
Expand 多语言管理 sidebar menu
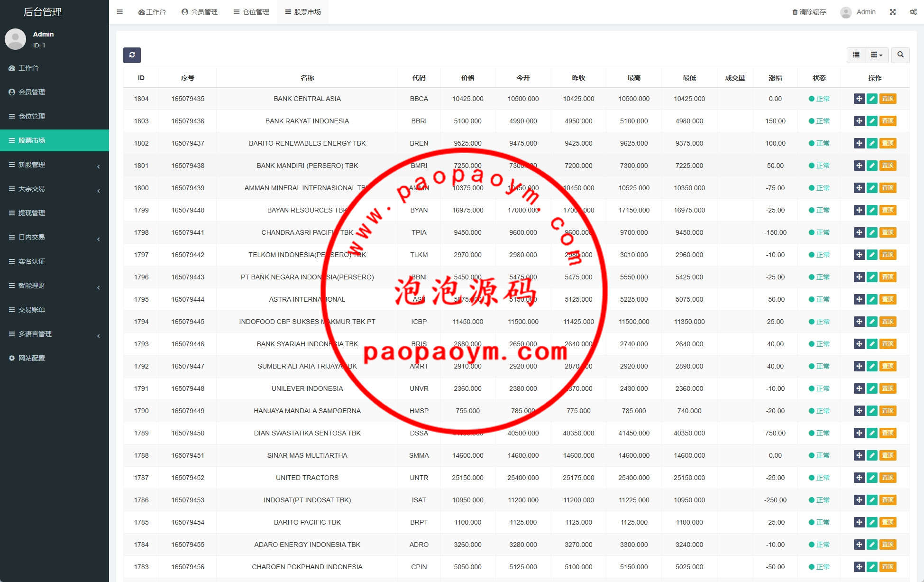55,334
